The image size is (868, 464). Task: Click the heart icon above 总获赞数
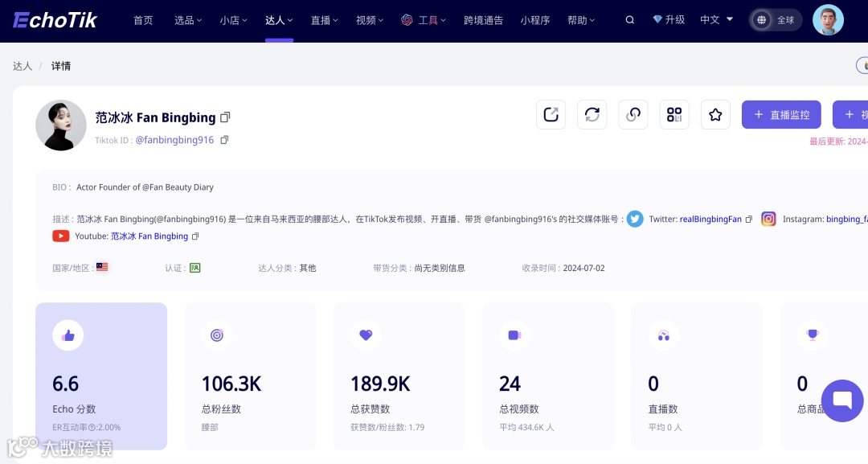[x=366, y=335]
